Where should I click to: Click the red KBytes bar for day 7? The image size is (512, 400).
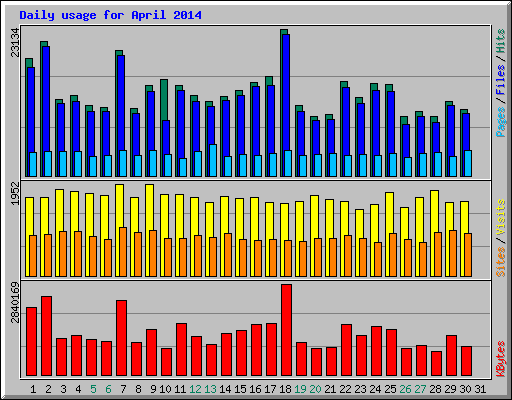(x=121, y=338)
